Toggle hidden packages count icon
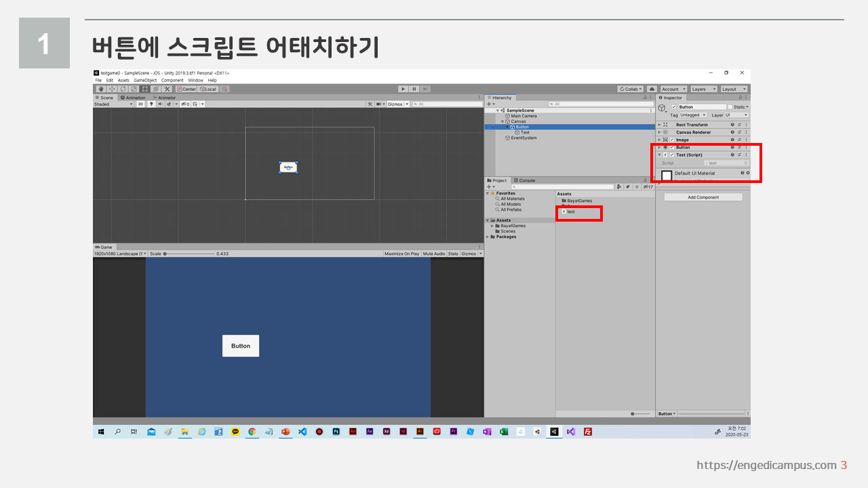 648,186
